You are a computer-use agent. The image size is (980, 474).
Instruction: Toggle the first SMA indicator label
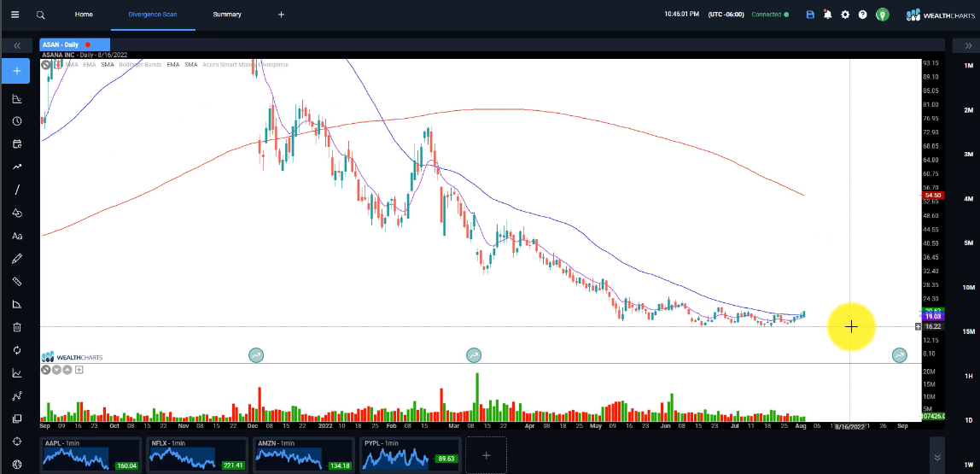72,64
